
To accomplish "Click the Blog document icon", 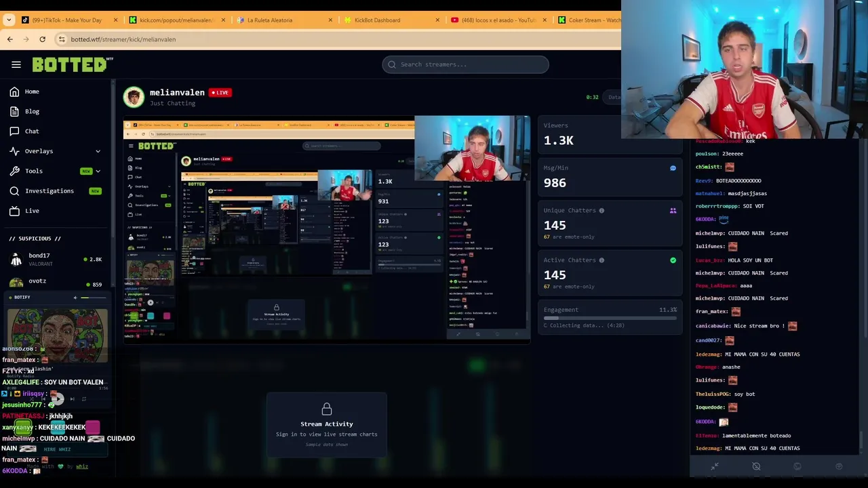I will pyautogui.click(x=14, y=111).
